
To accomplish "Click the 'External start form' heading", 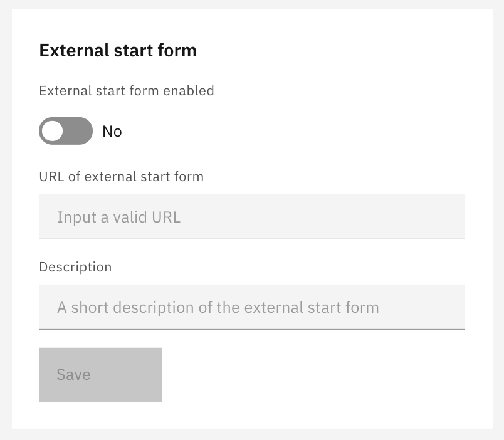I will [118, 50].
